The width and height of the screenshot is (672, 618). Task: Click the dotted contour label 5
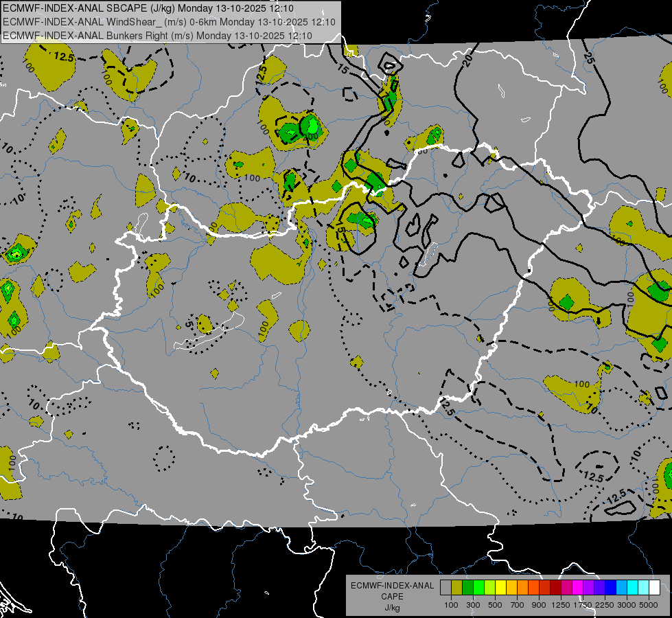click(x=188, y=324)
